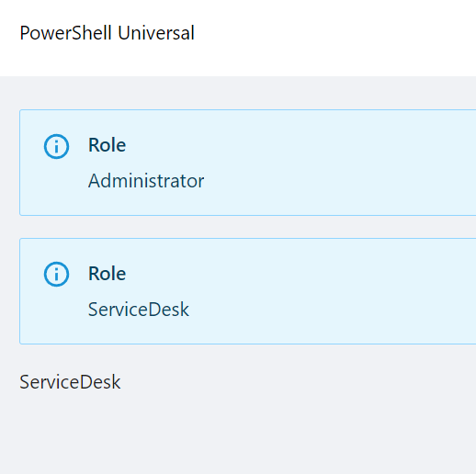This screenshot has width=476, height=474.
Task: Click the info icon in ServiceDesk alert
Action: point(56,274)
